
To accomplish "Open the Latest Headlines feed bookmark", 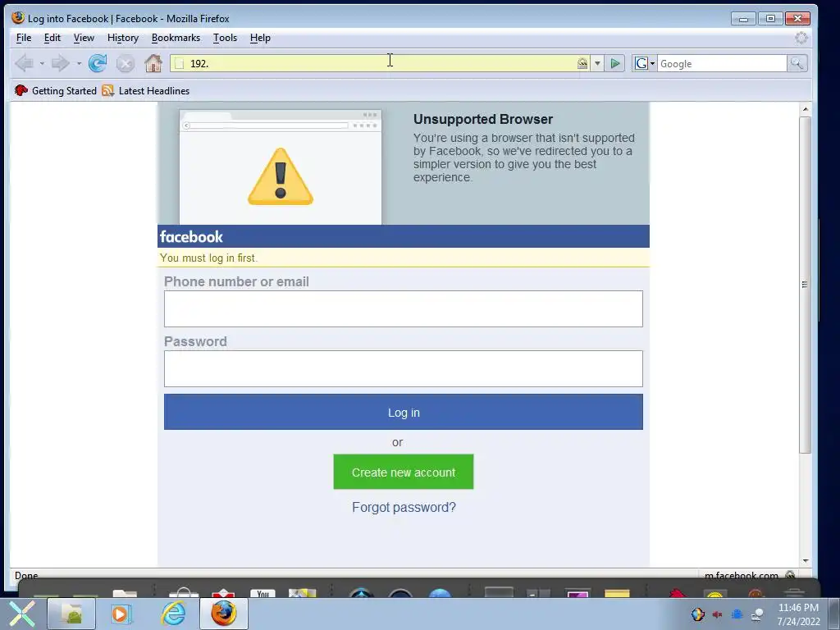I will point(146,90).
